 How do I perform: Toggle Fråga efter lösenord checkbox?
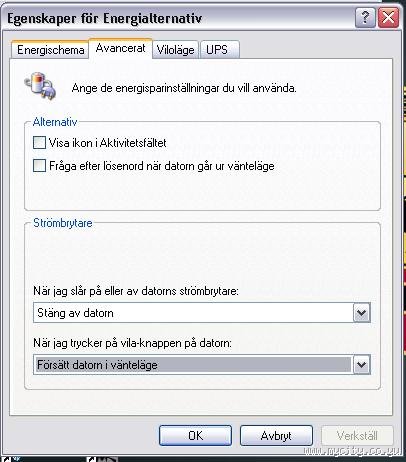pos(39,166)
